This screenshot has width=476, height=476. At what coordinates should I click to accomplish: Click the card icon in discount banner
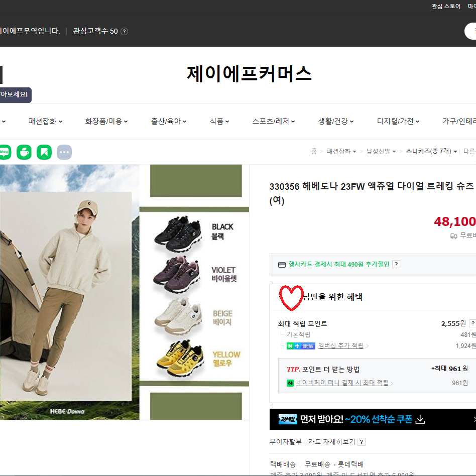point(282,265)
